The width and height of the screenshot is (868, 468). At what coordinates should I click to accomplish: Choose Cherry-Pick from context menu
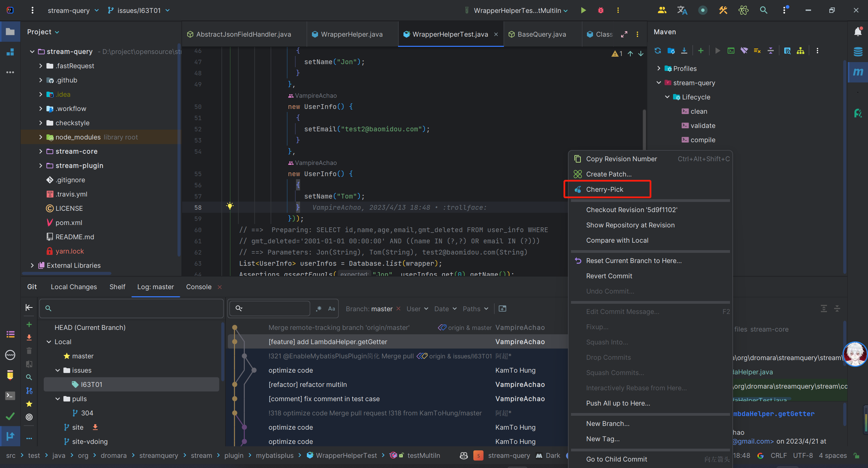click(x=605, y=189)
